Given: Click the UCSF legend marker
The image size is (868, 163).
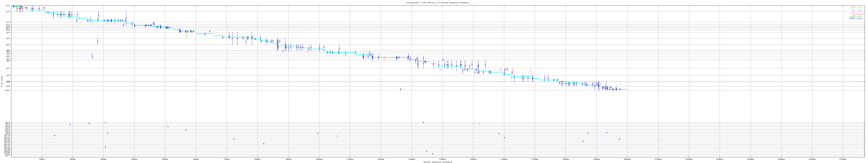Looking at the screenshot, I should tap(860, 16).
